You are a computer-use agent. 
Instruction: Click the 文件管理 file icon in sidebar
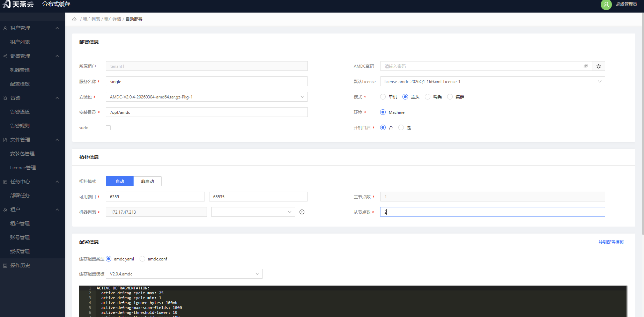5,140
